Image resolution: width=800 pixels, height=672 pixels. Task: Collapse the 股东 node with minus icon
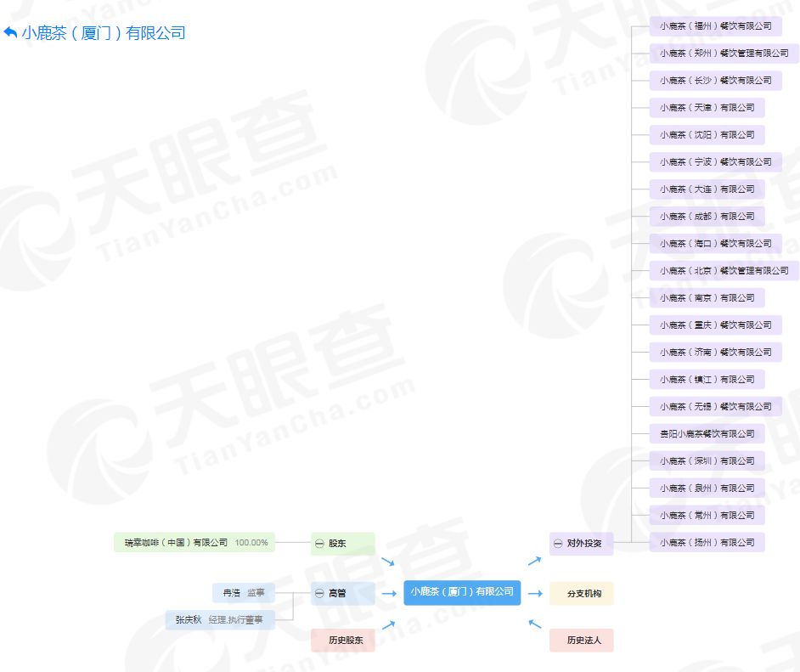[x=319, y=544]
